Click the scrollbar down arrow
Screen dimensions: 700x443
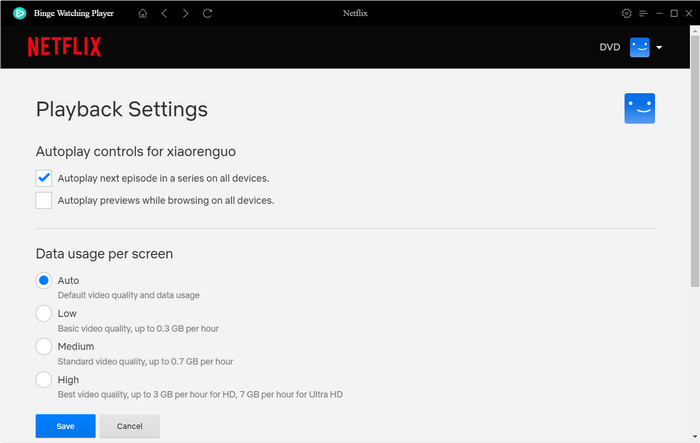(695, 436)
